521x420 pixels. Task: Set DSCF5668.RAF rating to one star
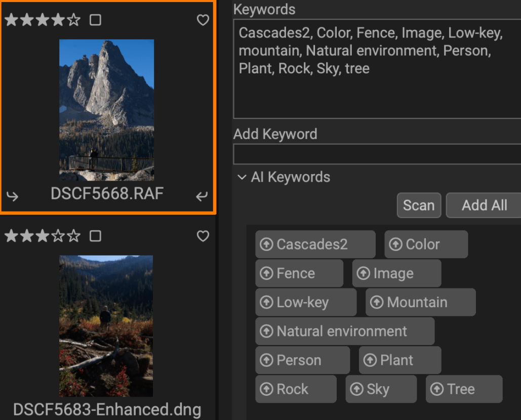click(x=11, y=20)
